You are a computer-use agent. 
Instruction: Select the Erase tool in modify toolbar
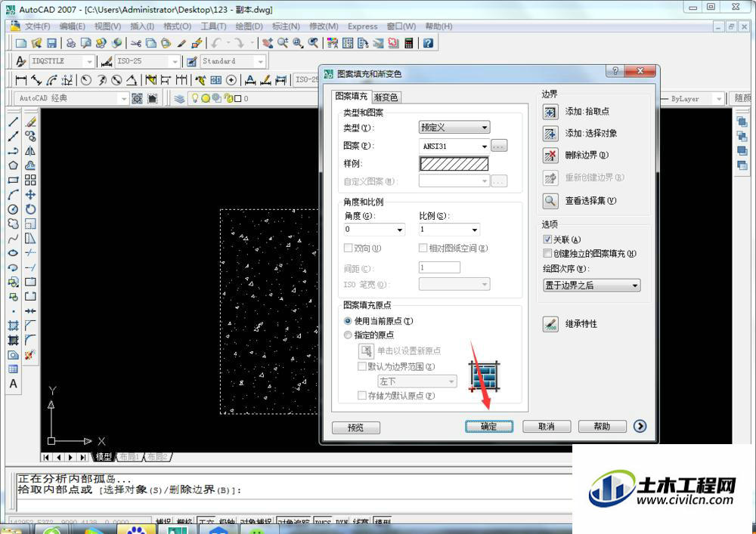(x=30, y=122)
